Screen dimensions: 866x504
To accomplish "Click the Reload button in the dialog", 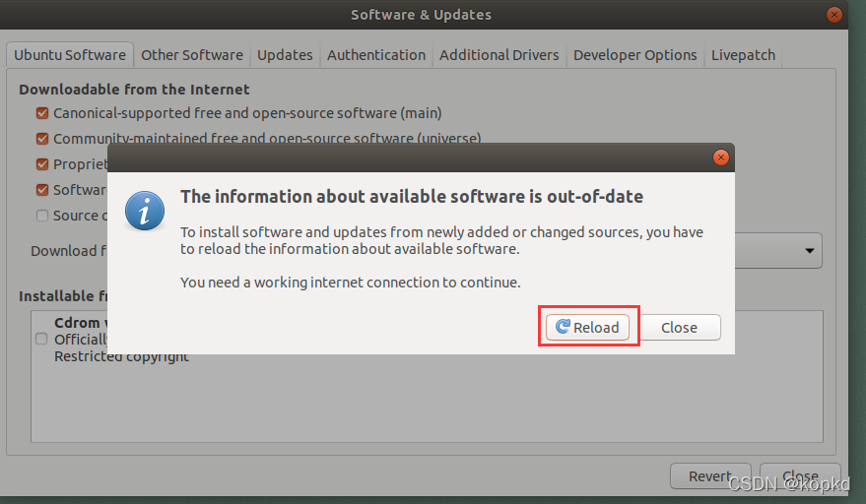I will click(587, 328).
